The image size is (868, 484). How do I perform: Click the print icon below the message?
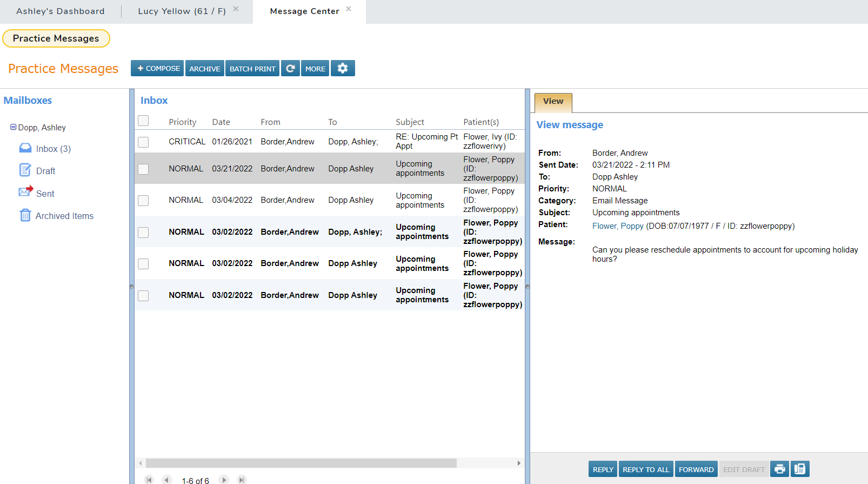point(779,469)
